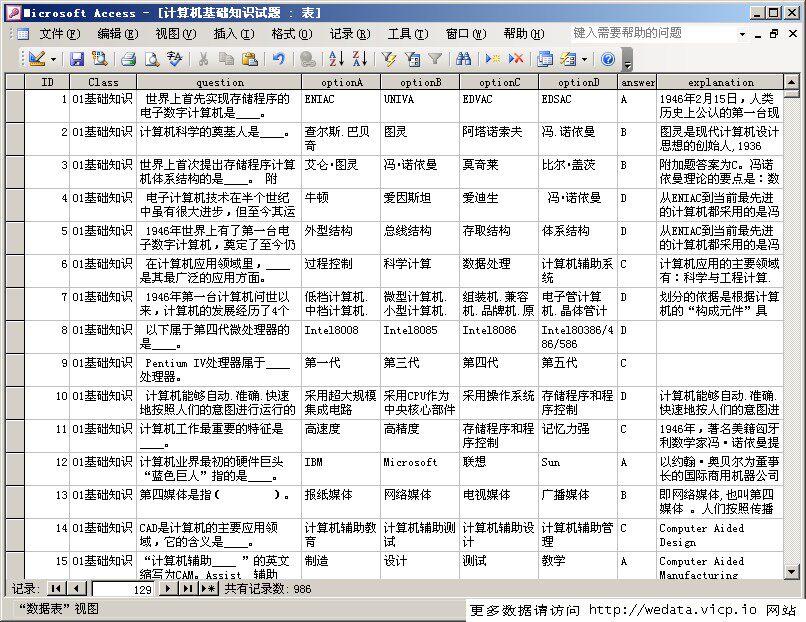Open the 编辑(E) menu
This screenshot has width=806, height=622.
pyautogui.click(x=118, y=34)
